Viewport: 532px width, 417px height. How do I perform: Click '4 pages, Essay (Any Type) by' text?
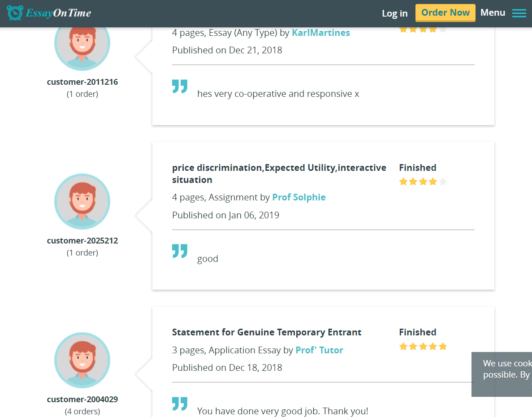231,33
